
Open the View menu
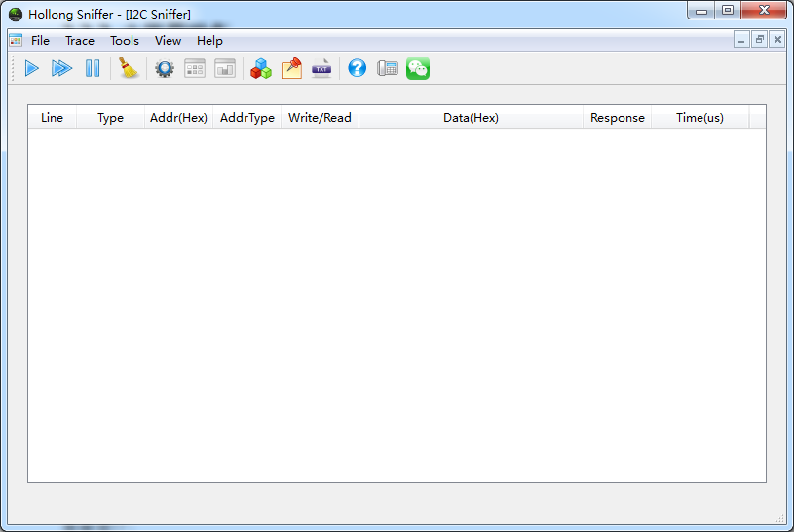[168, 41]
